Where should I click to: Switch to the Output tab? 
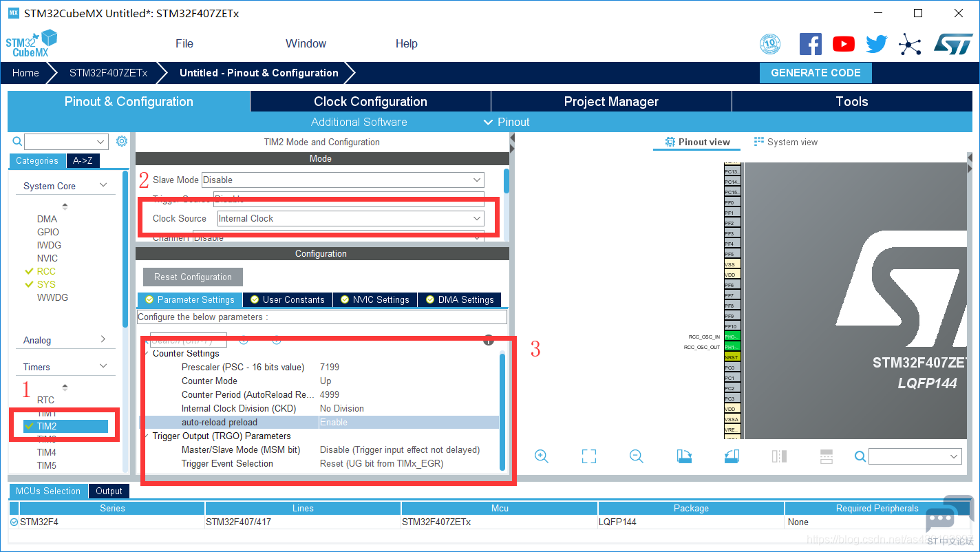pos(109,491)
